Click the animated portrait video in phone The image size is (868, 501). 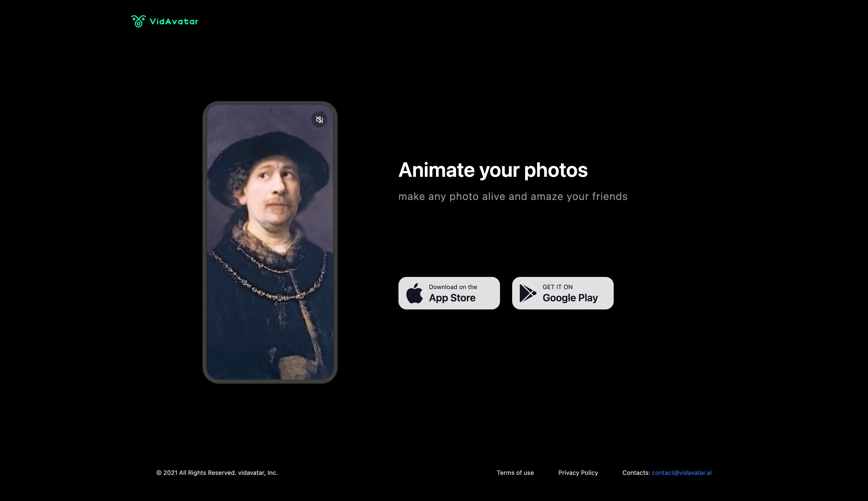tap(270, 242)
